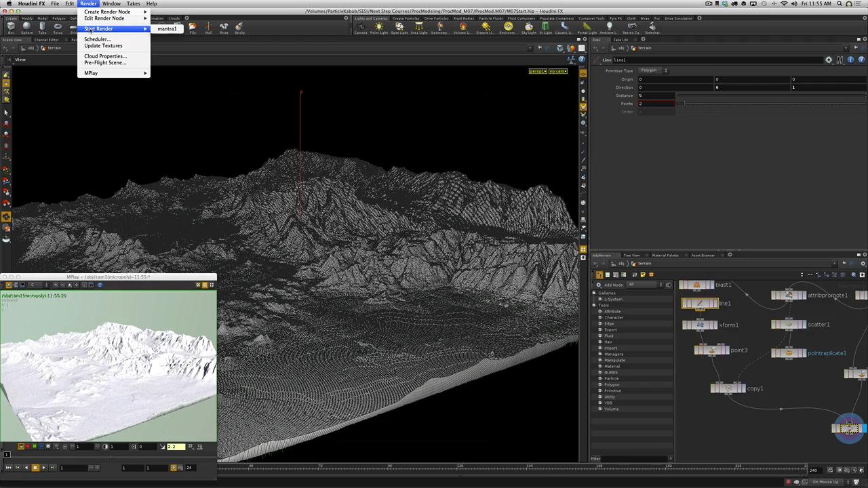Viewport: 868px width, 488px height.
Task: Expand the Volume tools category
Action: (x=600, y=409)
